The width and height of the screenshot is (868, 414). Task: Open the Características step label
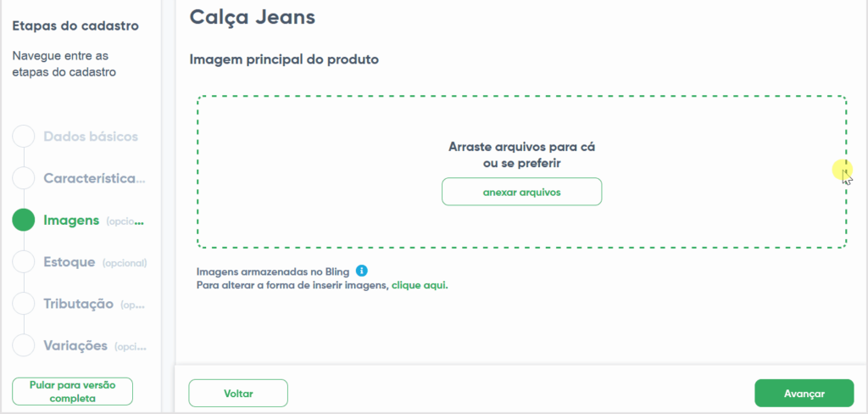(x=94, y=178)
